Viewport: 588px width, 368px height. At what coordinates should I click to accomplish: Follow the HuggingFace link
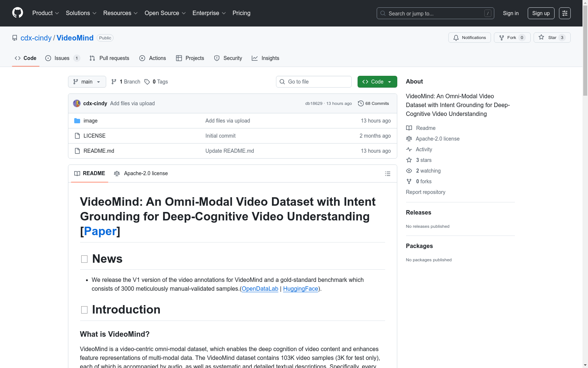click(x=301, y=289)
